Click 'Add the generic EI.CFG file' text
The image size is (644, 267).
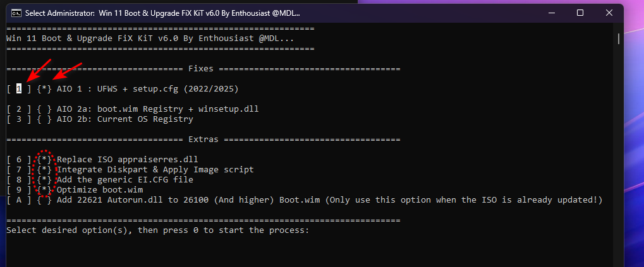pos(125,180)
